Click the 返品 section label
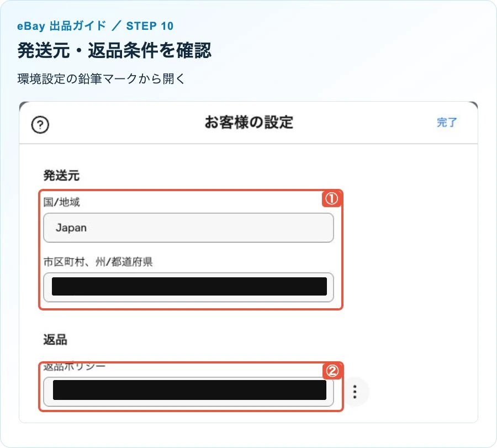Viewport: 497px width, 448px height. [55, 340]
